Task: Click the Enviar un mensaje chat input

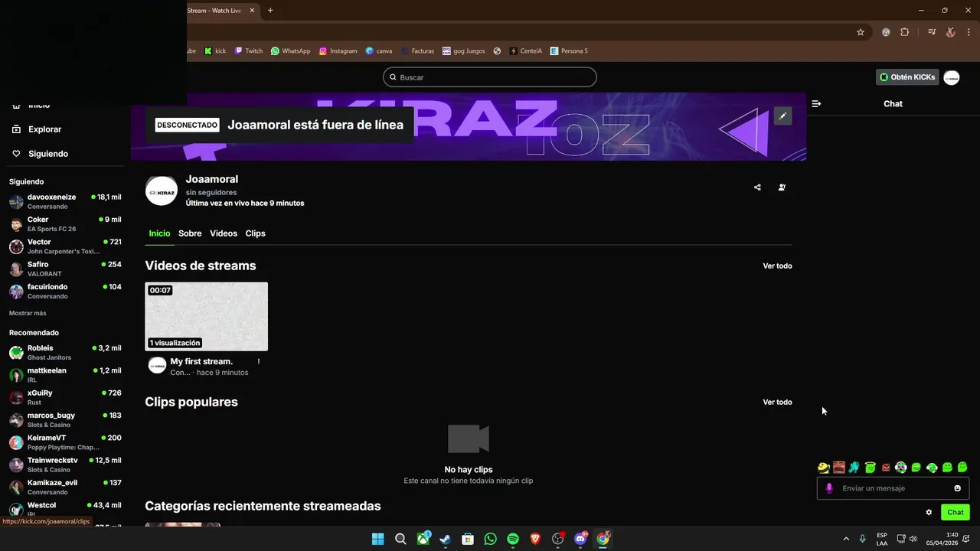Action: pos(893,488)
